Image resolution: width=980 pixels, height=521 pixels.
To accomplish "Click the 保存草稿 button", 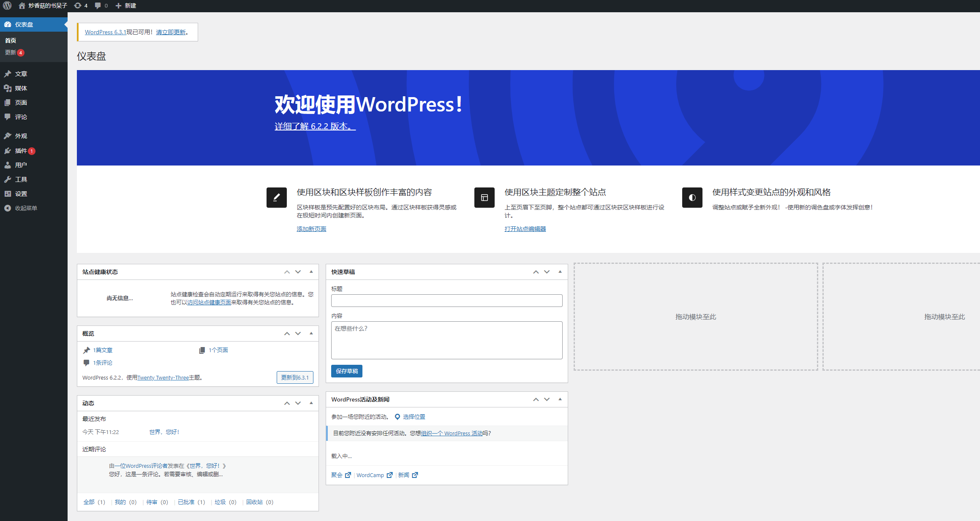I will [x=346, y=371].
